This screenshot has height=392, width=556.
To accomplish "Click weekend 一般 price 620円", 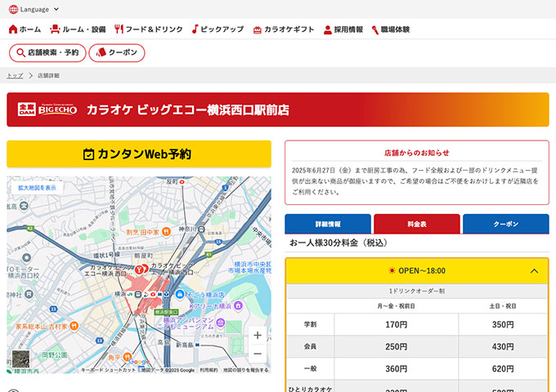I will coord(503,369).
